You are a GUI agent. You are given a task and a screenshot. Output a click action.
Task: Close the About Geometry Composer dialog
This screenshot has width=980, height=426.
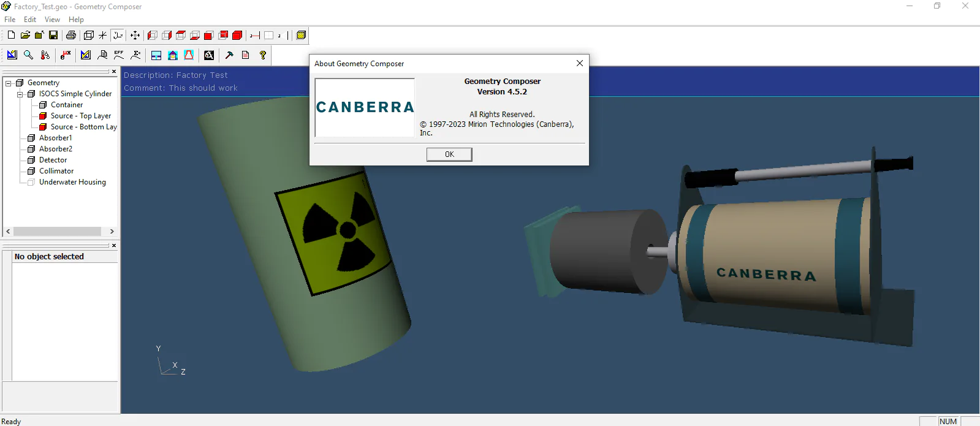(580, 63)
